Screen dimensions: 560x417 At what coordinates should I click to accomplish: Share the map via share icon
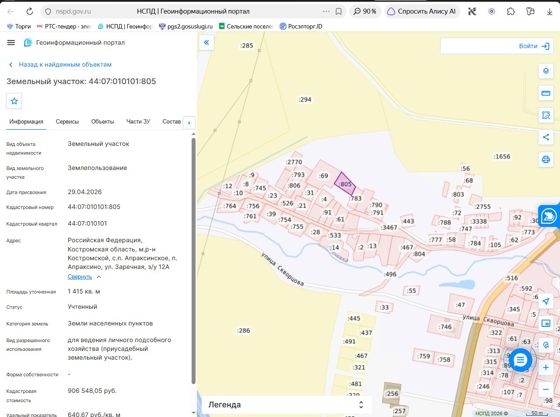[x=546, y=137]
